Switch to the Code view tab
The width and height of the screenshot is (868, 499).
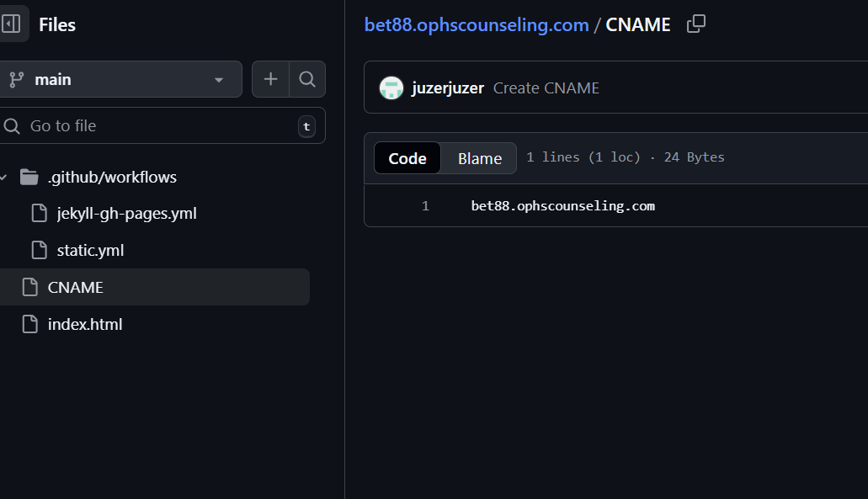(x=407, y=158)
